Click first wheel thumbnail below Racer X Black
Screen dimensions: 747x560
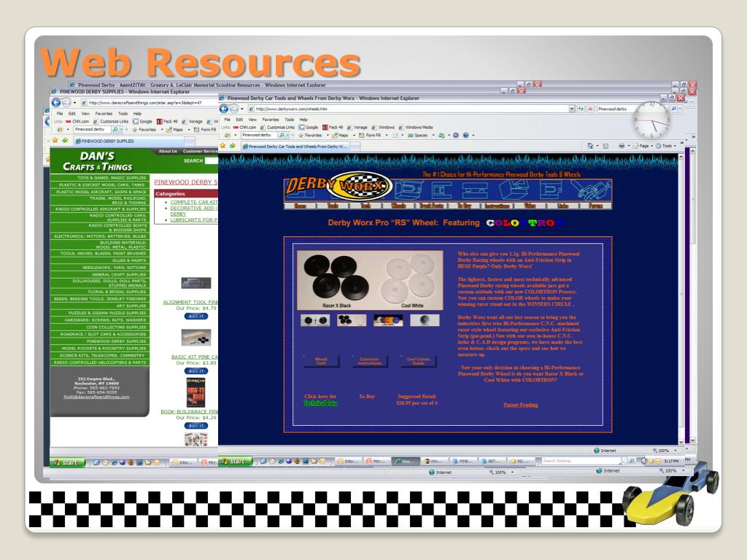(315, 320)
